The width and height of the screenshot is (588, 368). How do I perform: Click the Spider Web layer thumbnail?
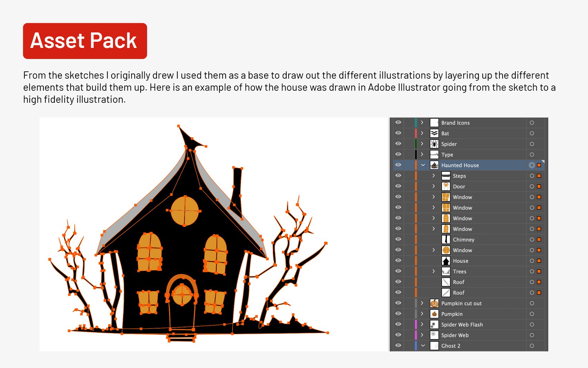(434, 335)
